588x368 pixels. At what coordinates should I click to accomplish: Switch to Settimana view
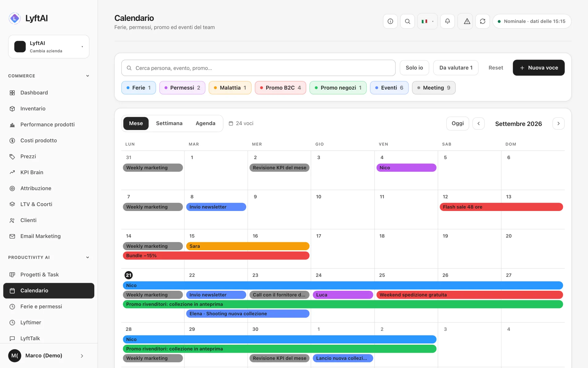(169, 123)
